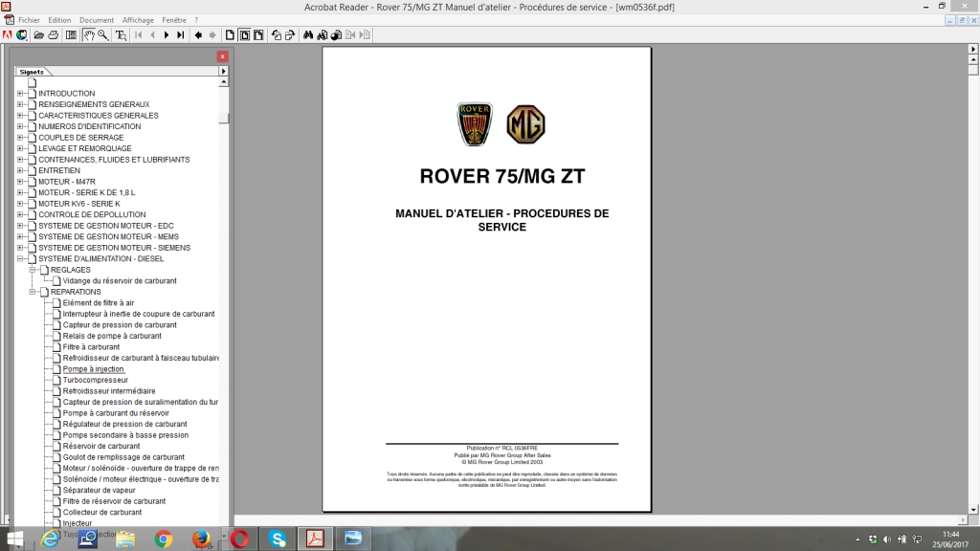The image size is (980, 551).
Task: Open the bookmarks pane options arrow
Action: click(x=223, y=71)
